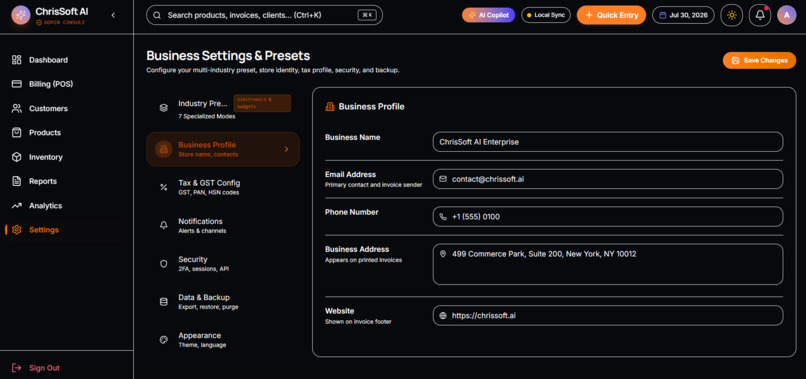
Task: Click the Business Profile store icon in tabs
Action: pos(163,149)
